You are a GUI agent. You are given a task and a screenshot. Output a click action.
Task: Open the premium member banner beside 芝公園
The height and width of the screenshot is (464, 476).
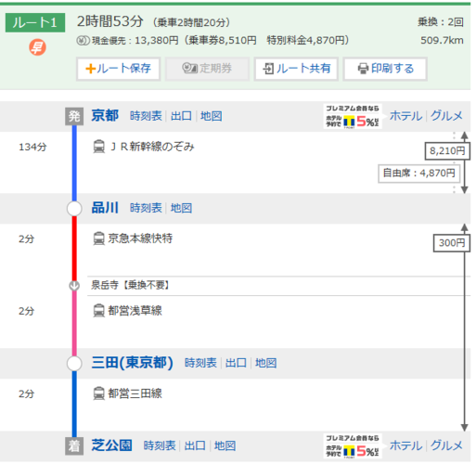(x=353, y=446)
